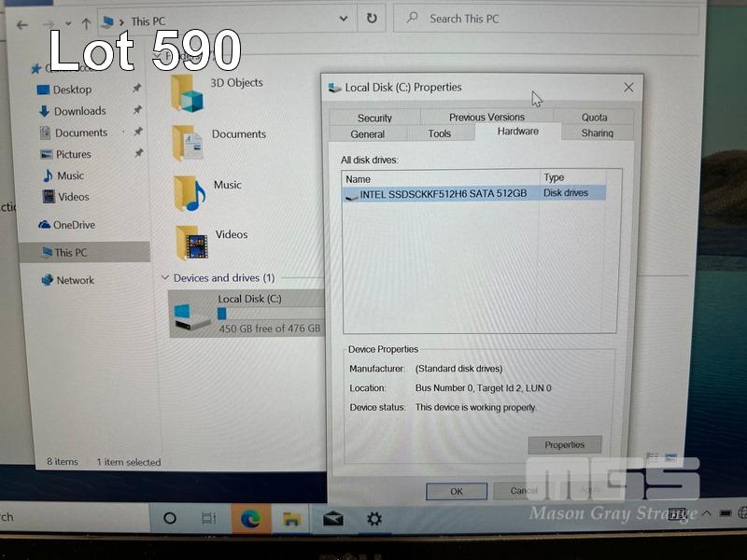Launch Microsoft Edge from the taskbar
Viewport: 747px width, 560px height.
point(250,519)
